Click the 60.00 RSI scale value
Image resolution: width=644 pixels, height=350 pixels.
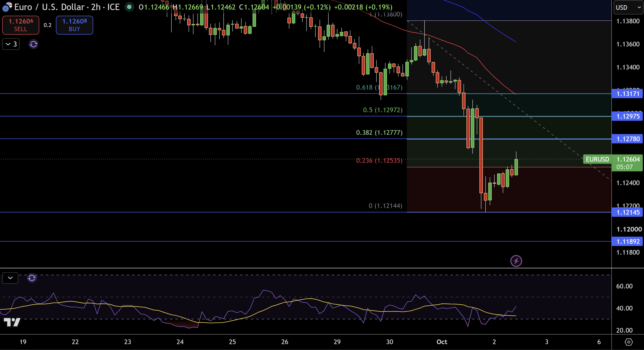(x=624, y=286)
